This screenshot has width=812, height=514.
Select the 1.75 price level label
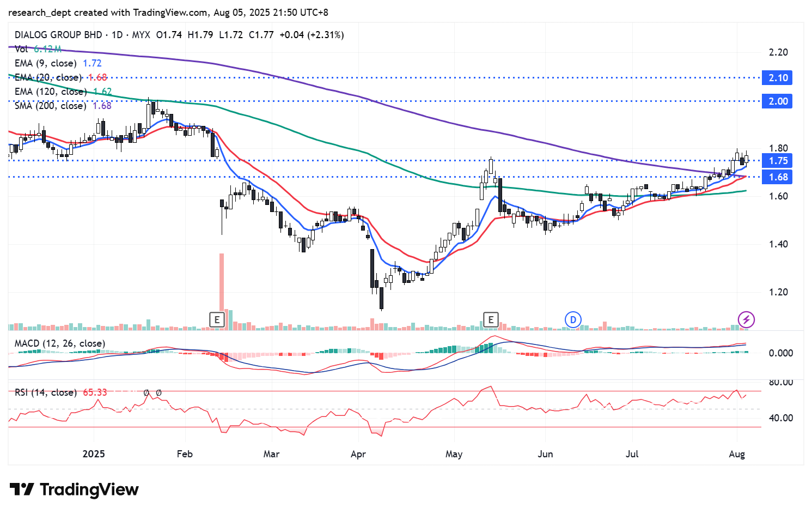point(778,161)
